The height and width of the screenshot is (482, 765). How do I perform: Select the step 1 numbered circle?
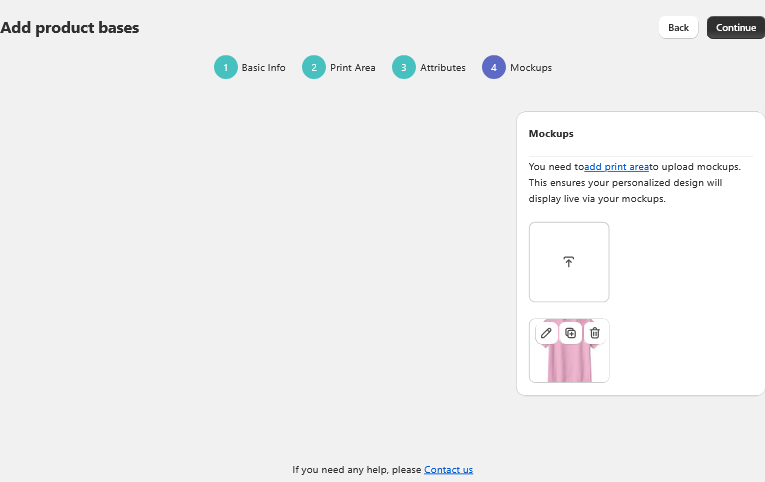(226, 67)
